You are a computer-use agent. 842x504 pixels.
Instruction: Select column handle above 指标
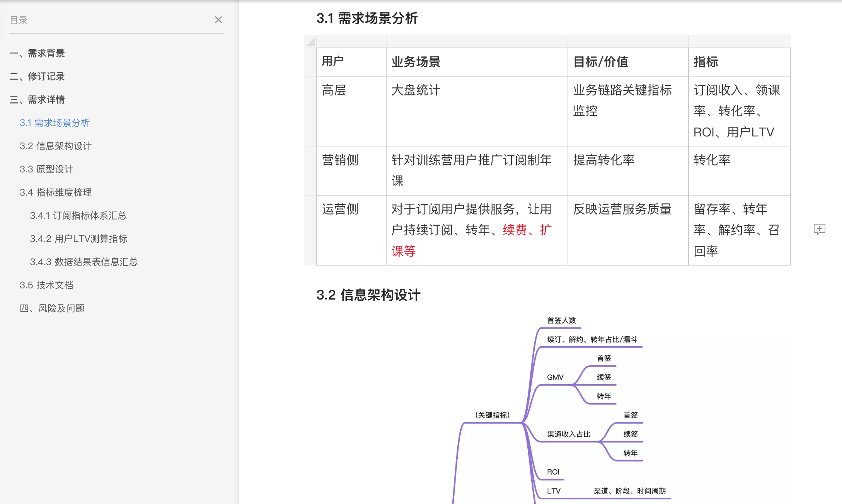pos(740,41)
